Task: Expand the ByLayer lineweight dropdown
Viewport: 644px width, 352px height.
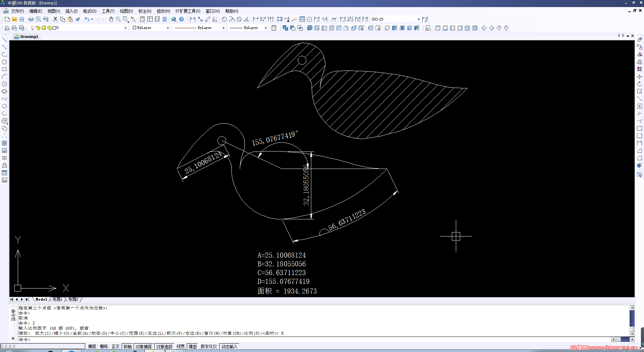Action: [266, 28]
